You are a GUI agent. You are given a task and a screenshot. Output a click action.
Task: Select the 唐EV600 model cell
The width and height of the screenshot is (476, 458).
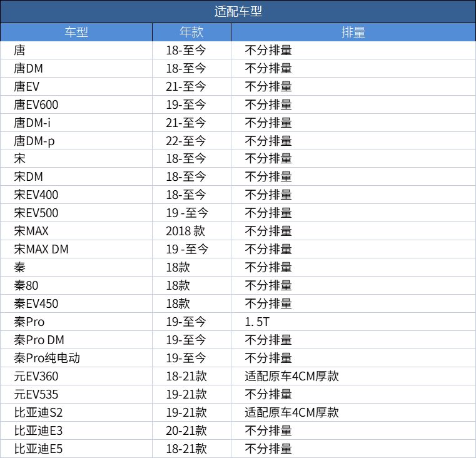click(x=76, y=104)
